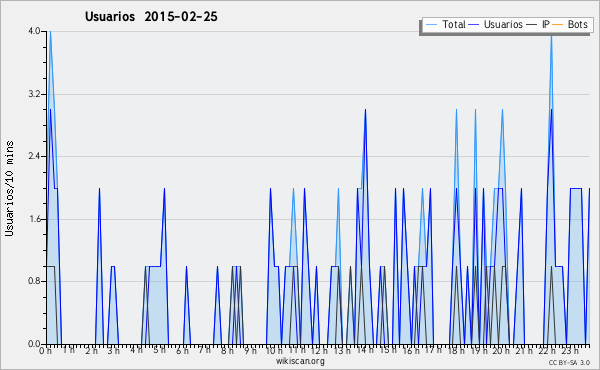The height and width of the screenshot is (370, 600).
Task: Click the '10 h' x-axis tick label
Action: 274,350
